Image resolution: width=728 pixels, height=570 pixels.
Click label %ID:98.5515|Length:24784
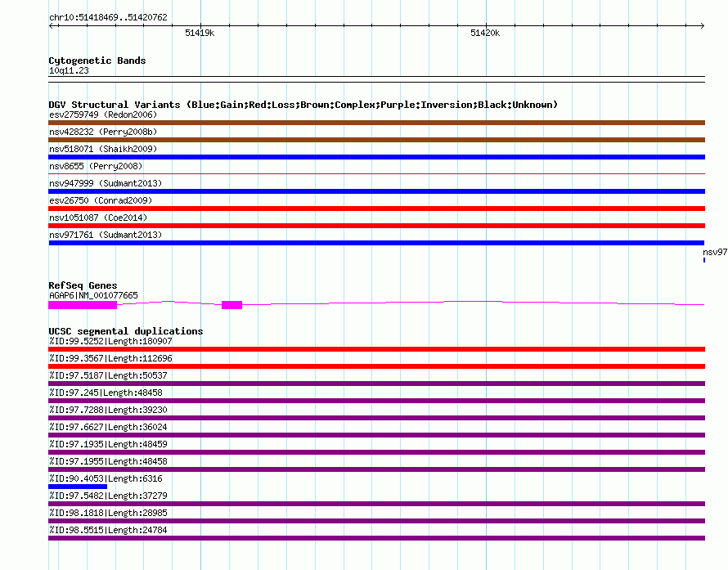coord(108,530)
